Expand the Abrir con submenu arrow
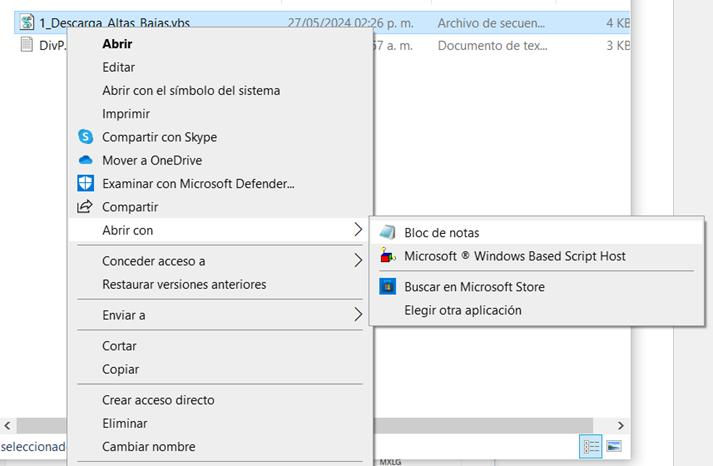Image resolution: width=713 pixels, height=466 pixels. (x=358, y=230)
